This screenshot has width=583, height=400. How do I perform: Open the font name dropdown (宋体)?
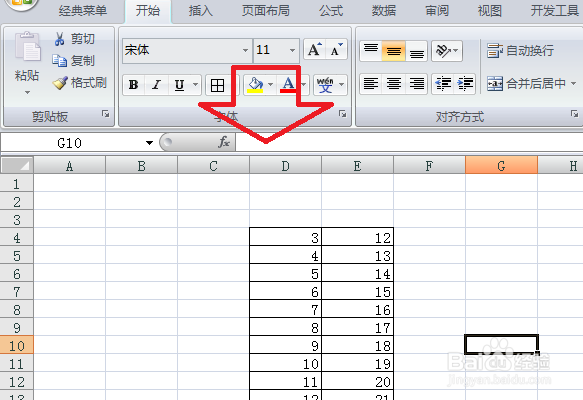point(245,50)
